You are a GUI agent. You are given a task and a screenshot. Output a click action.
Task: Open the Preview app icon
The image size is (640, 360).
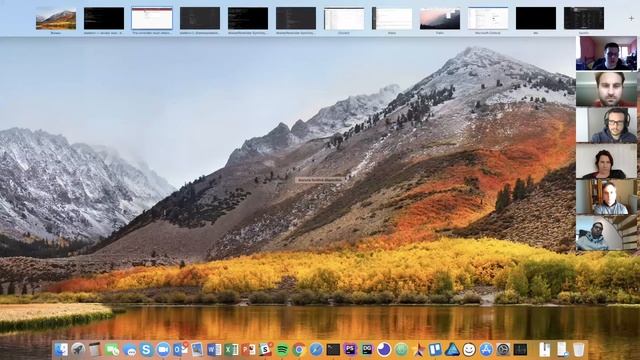(198, 350)
